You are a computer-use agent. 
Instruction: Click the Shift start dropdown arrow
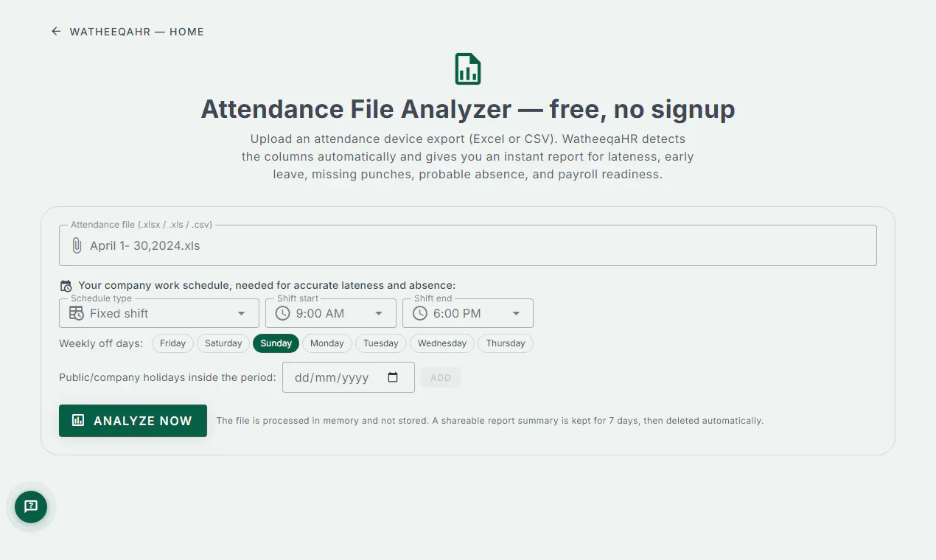pos(379,313)
